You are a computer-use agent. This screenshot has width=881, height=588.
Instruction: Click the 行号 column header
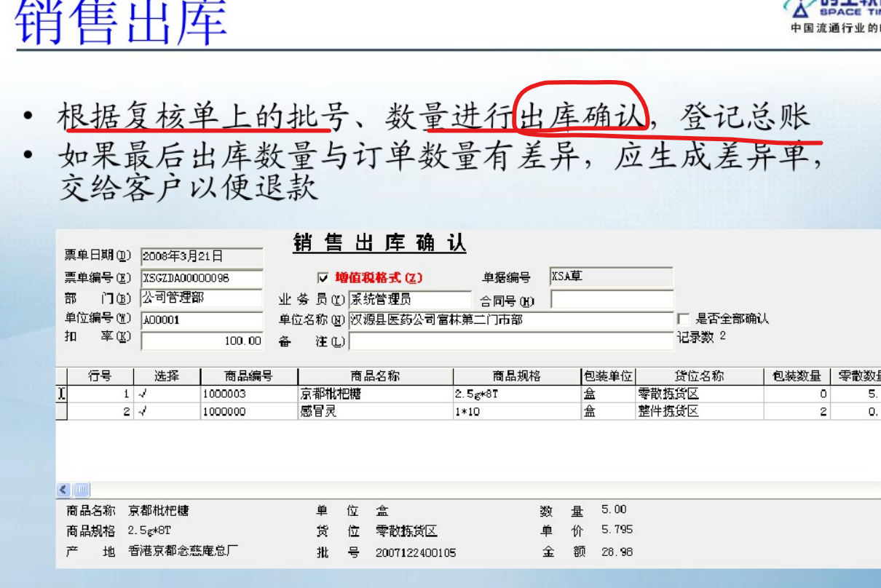pyautogui.click(x=100, y=376)
